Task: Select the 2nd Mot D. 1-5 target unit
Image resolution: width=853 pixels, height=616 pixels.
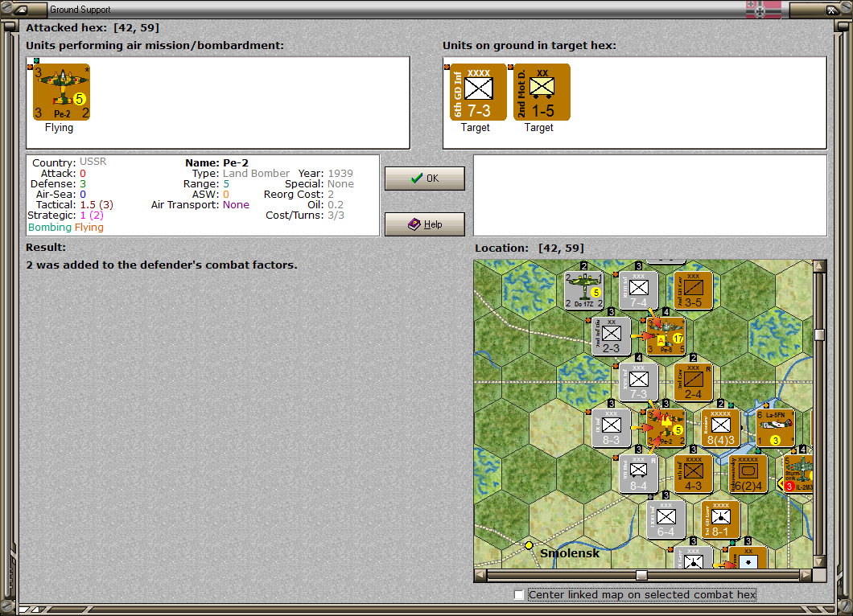Action: click(542, 92)
